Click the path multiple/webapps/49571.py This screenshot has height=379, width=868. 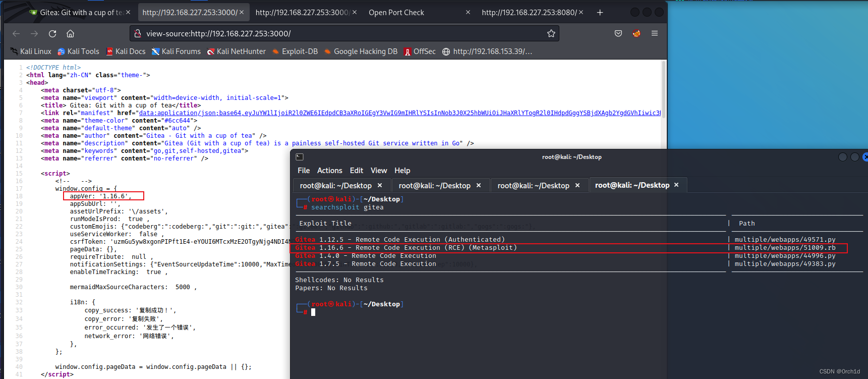tap(785, 240)
